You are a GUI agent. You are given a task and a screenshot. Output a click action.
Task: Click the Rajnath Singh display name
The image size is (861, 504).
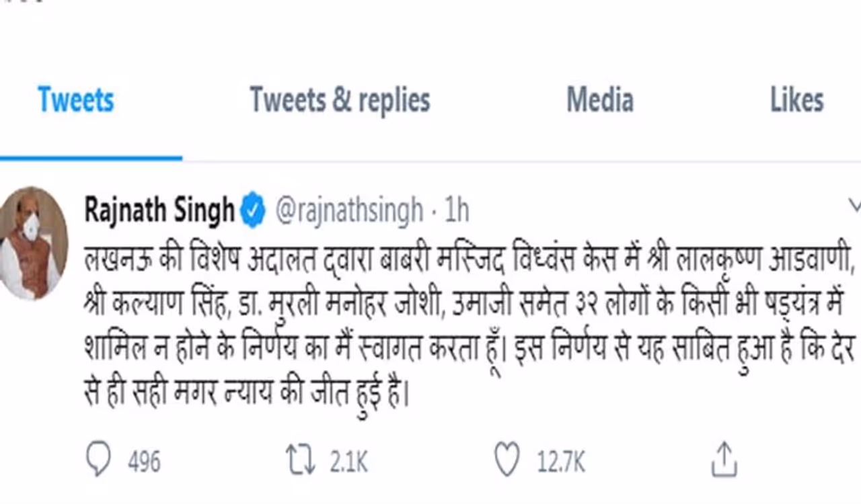159,210
